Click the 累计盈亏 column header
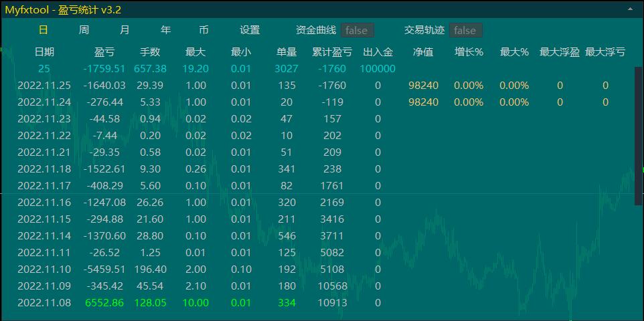 [332, 52]
